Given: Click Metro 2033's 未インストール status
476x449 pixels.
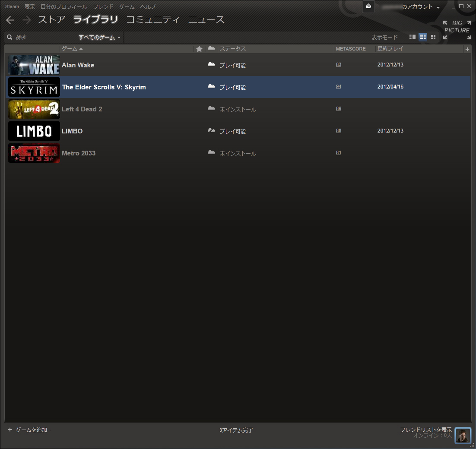Looking at the screenshot, I should coord(238,153).
